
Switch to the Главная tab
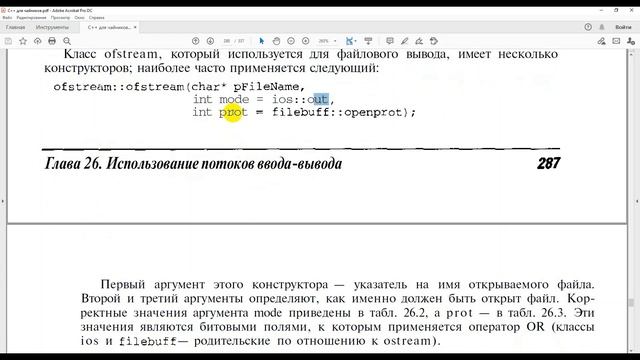[16, 27]
